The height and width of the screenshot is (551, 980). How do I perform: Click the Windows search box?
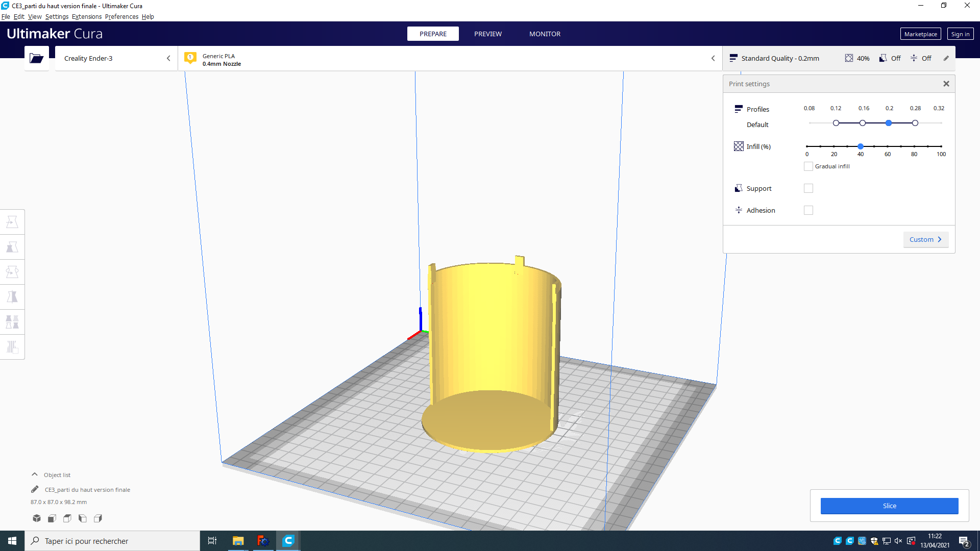[x=112, y=541]
